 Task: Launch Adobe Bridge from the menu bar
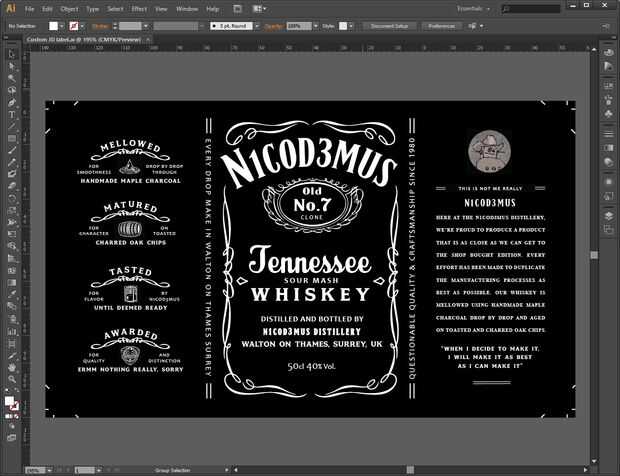(x=237, y=9)
